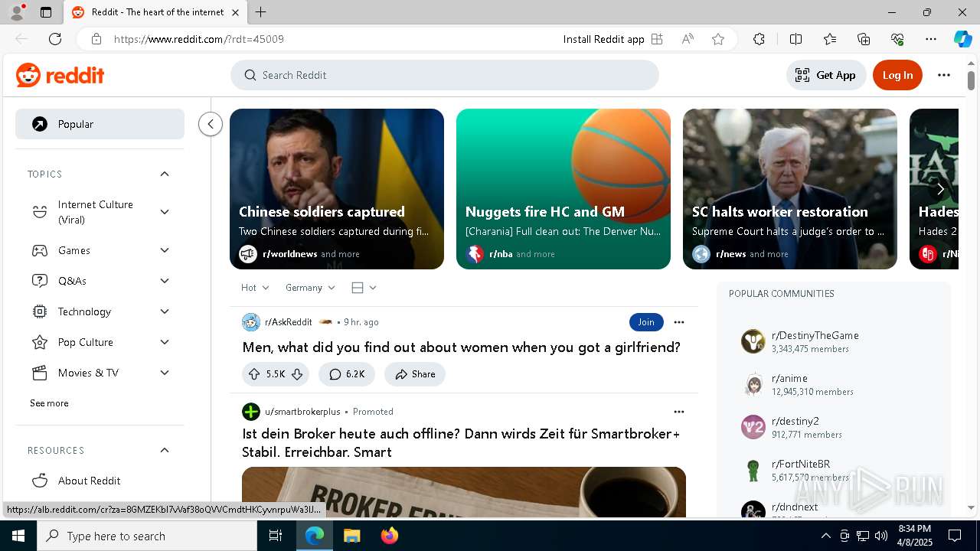The width and height of the screenshot is (980, 551).
Task: Share the AskReddit post
Action: pyautogui.click(x=415, y=374)
